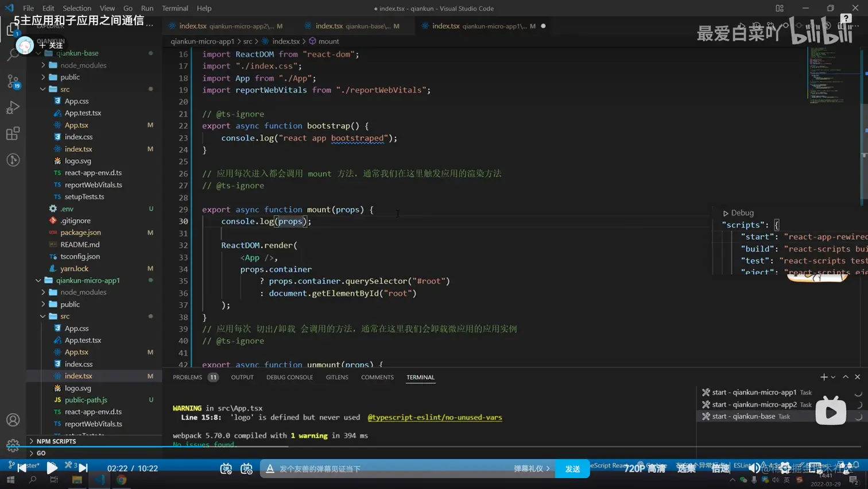Collapse the qiankun-base folder

click(x=77, y=53)
